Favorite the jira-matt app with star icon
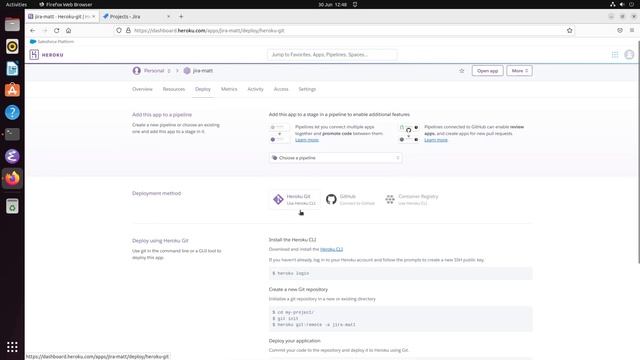 [462, 71]
